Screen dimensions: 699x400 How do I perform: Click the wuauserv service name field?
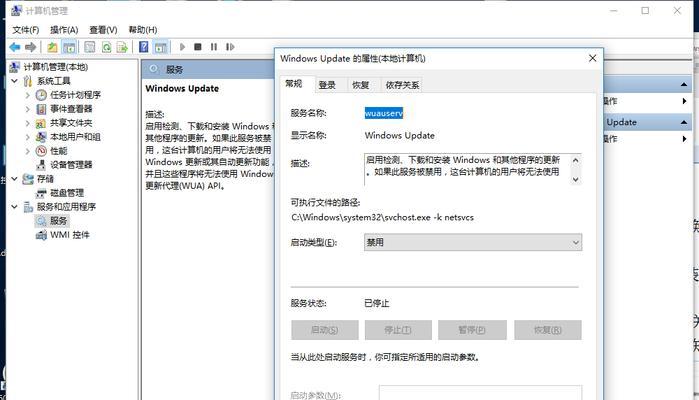[x=384, y=113]
